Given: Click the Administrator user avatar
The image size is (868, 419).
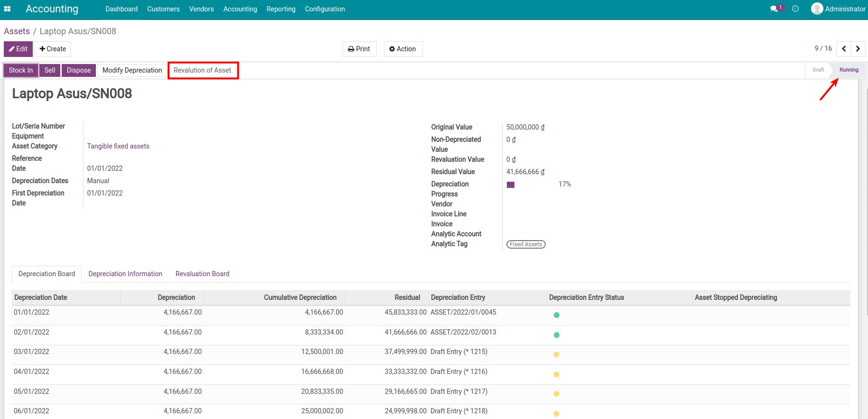Looking at the screenshot, I should coord(817,9).
